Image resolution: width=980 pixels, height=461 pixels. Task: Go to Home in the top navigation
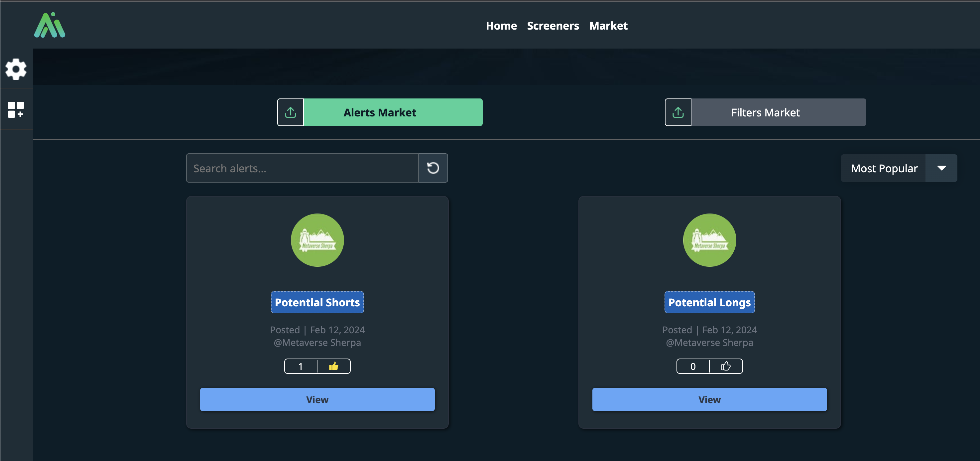[x=501, y=26]
